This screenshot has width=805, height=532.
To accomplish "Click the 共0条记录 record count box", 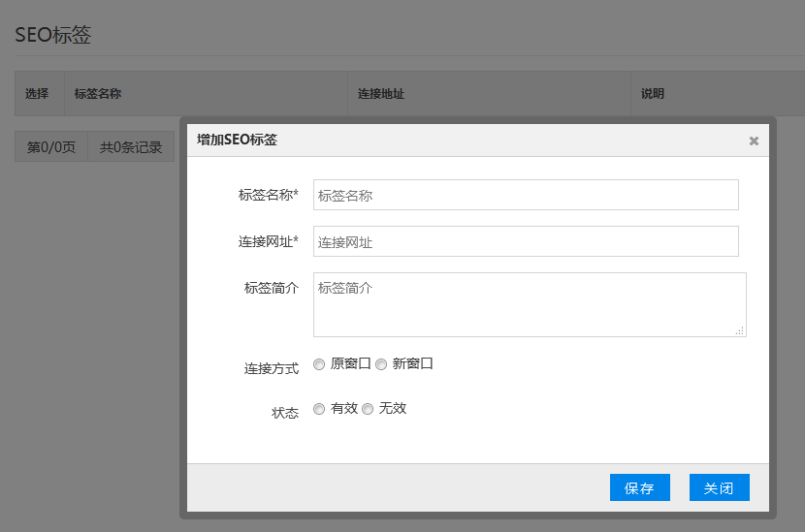I will pyautogui.click(x=131, y=147).
